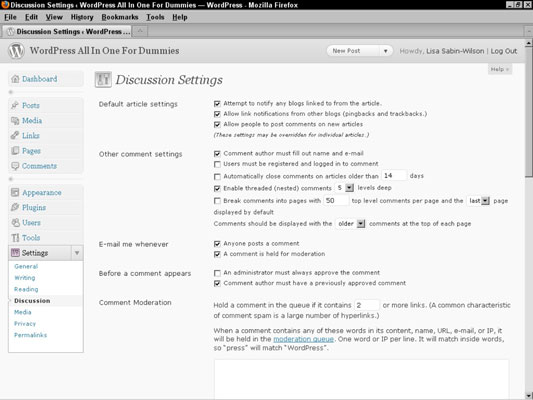This screenshot has width=533, height=400.
Task: Open the History menu
Action: [82, 17]
